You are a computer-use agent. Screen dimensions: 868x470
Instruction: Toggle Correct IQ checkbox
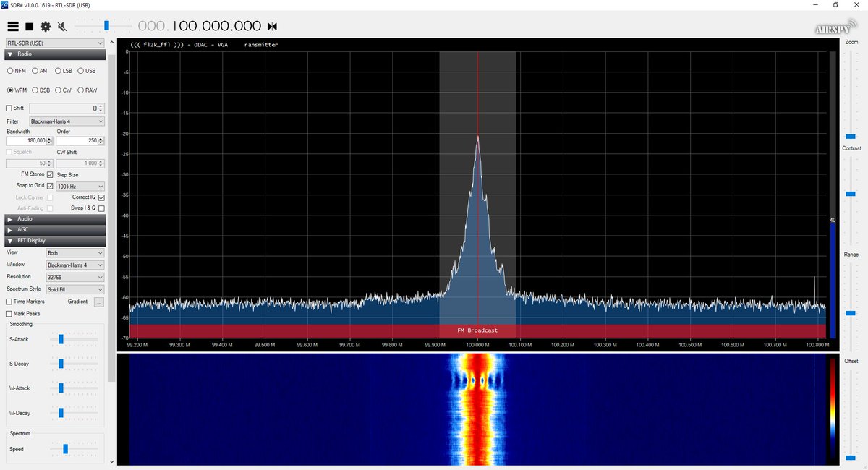coord(101,197)
